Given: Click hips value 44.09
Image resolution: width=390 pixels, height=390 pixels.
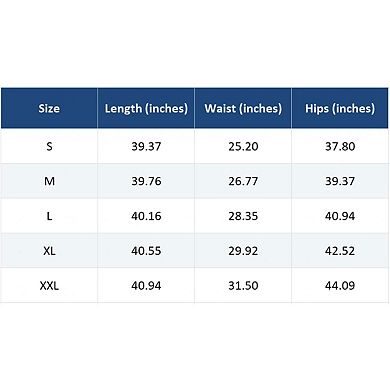Looking at the screenshot, I should pos(340,286).
